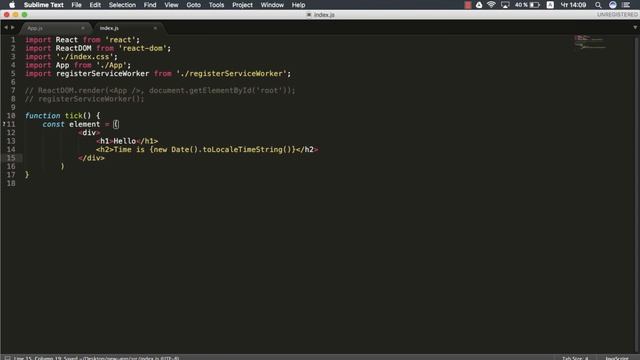Open the Tab Size selector in status bar
640x360 pixels.
(x=575, y=358)
